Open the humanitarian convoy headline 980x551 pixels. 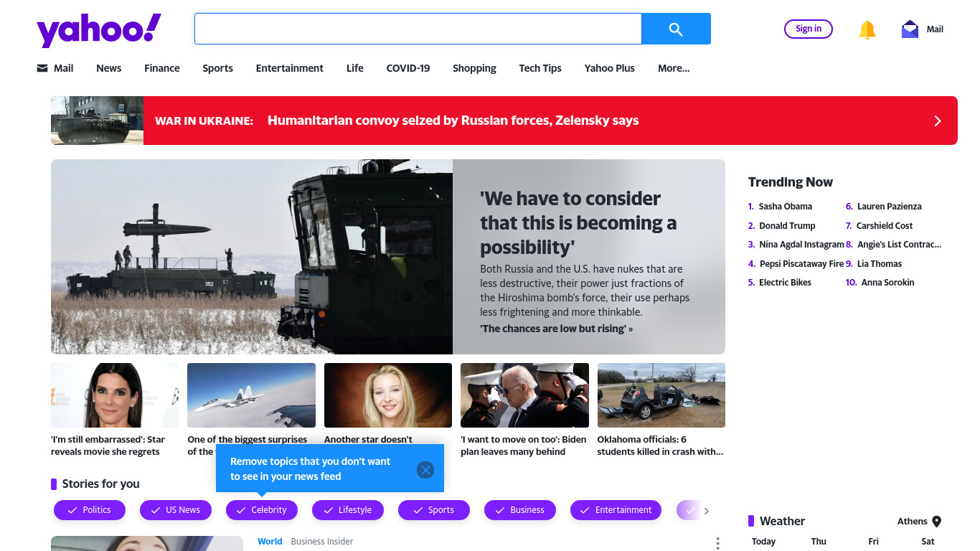point(453,121)
